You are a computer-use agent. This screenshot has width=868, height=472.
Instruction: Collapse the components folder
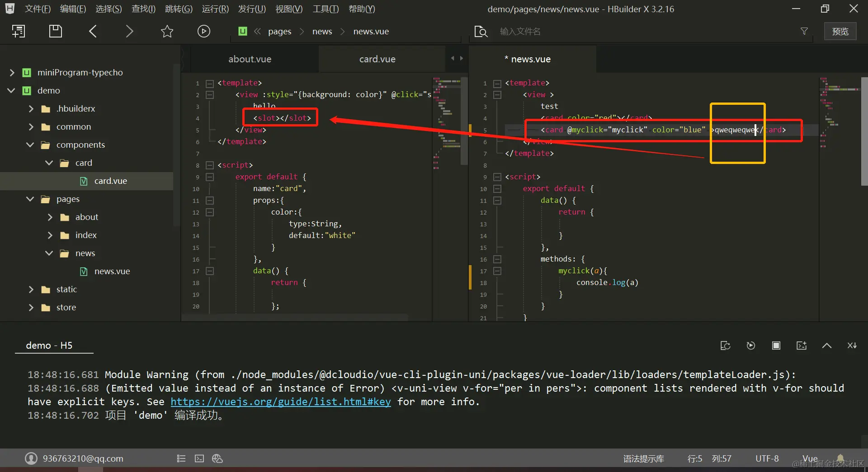(30, 145)
